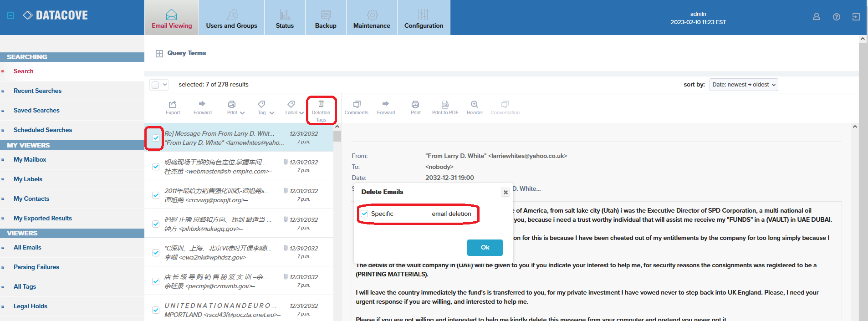Image resolution: width=868 pixels, height=321 pixels.
Task: Click the Export icon in email toolbar
Action: (173, 104)
